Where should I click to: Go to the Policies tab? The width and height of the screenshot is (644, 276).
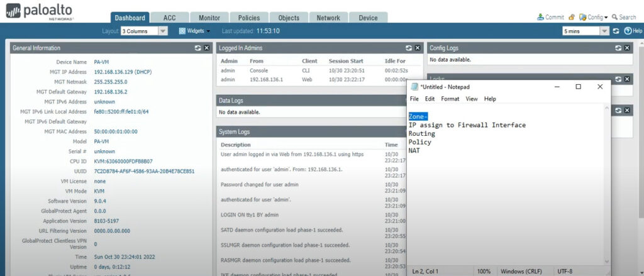point(249,18)
